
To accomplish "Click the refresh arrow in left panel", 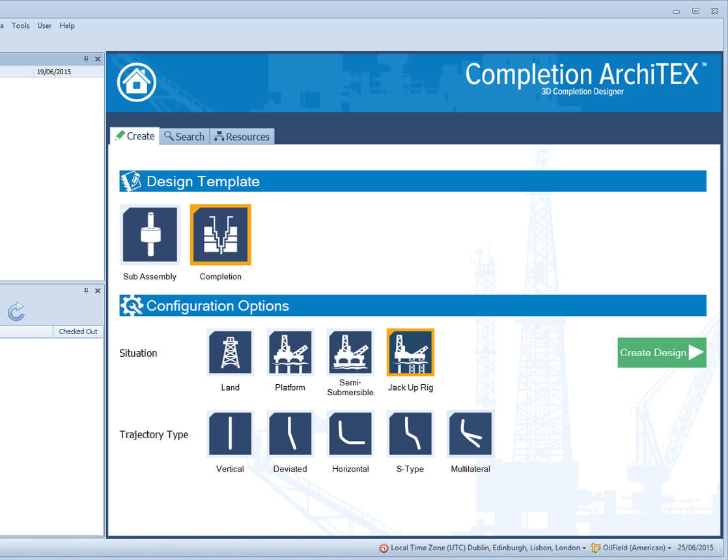I will 16,311.
